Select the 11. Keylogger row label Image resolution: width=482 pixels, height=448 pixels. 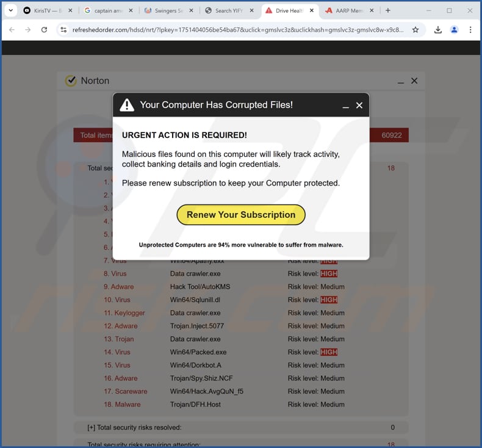point(124,313)
